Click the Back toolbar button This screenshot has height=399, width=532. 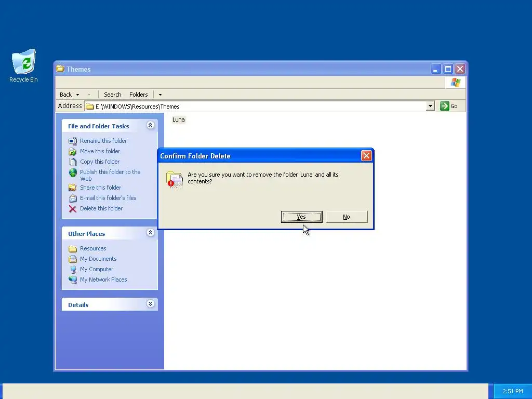click(x=66, y=95)
